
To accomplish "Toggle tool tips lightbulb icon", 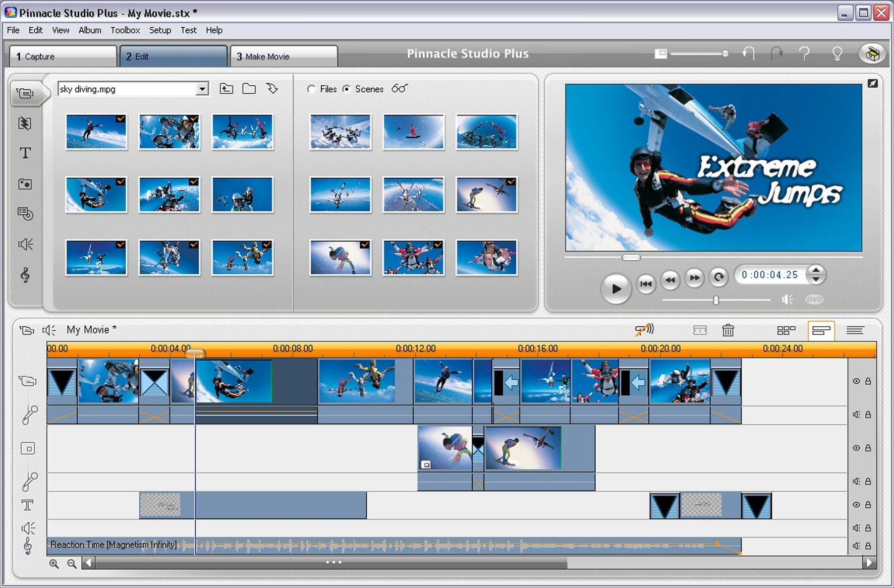I will [837, 53].
